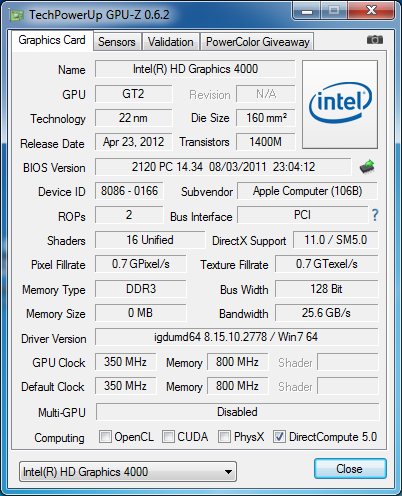Click the GPU-Z title bar app icon
The width and height of the screenshot is (402, 496).
tap(17, 15)
